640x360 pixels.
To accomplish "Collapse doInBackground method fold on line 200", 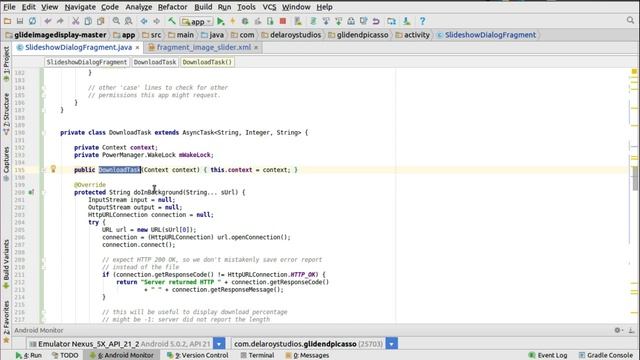I will 43,192.
